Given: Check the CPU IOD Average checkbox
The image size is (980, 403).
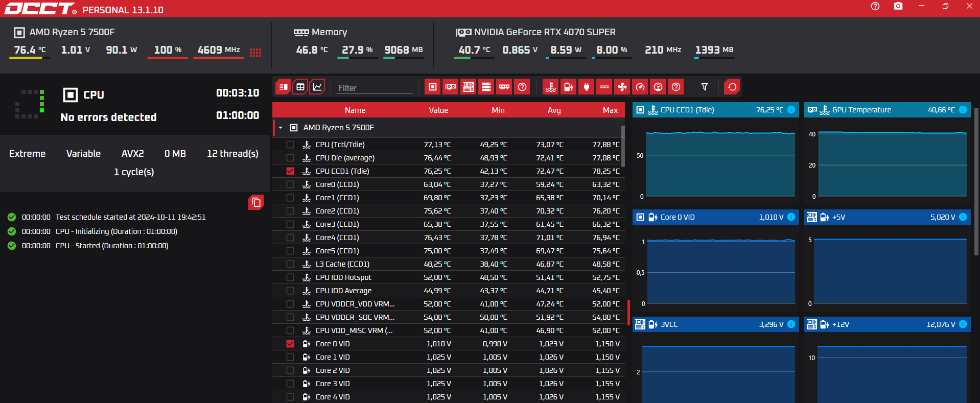Looking at the screenshot, I should tap(290, 291).
